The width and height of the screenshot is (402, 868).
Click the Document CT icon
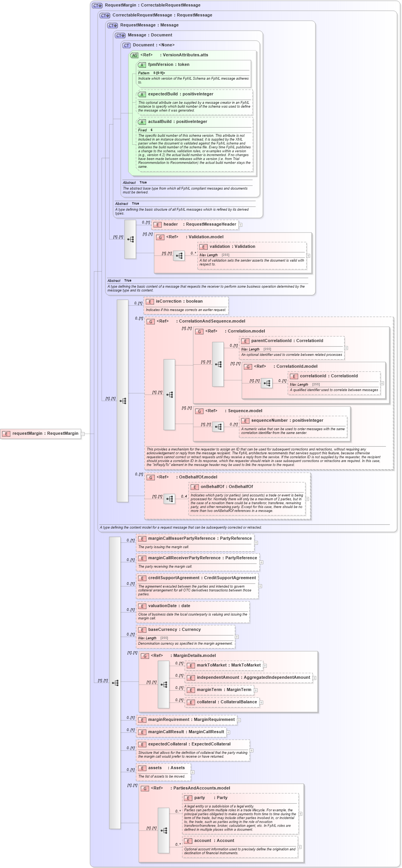click(126, 45)
